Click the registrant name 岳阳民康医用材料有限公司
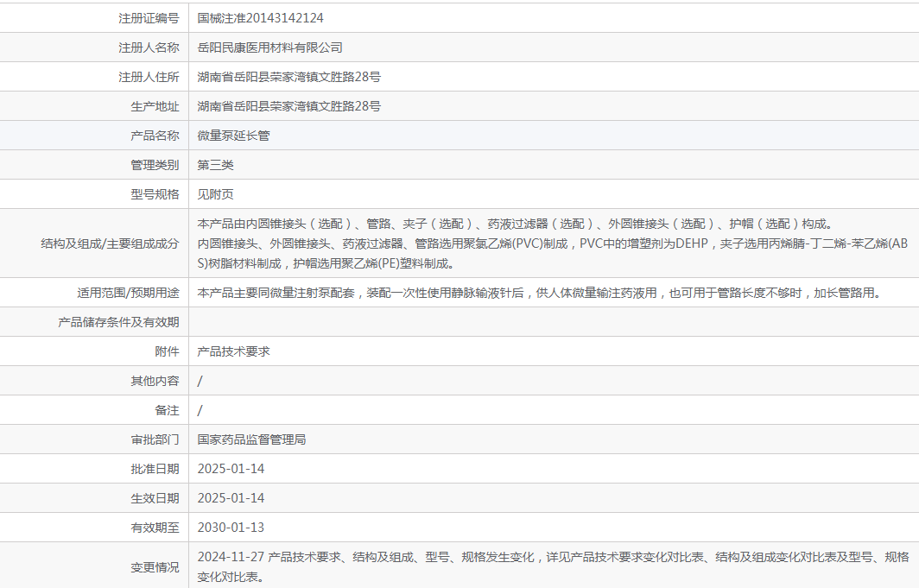Image resolution: width=919 pixels, height=588 pixels. 269,47
